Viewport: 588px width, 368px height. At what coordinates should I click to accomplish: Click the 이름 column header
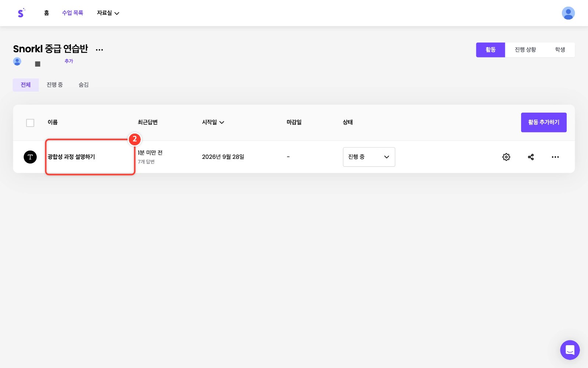coord(53,122)
